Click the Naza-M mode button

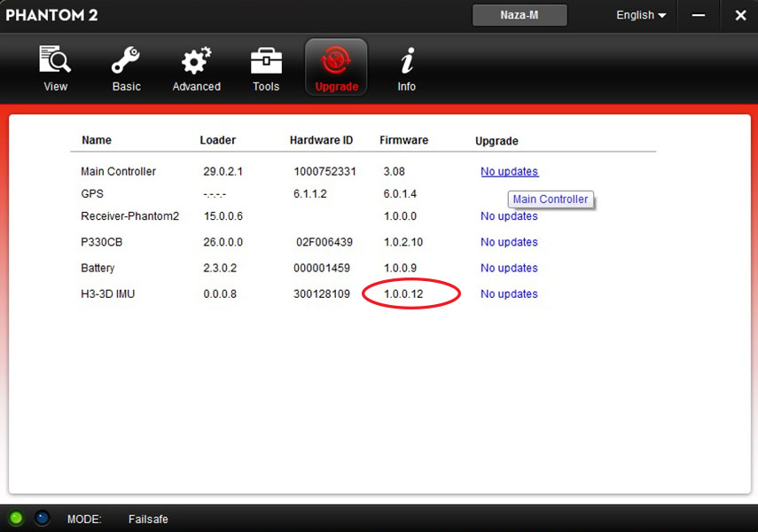point(520,15)
